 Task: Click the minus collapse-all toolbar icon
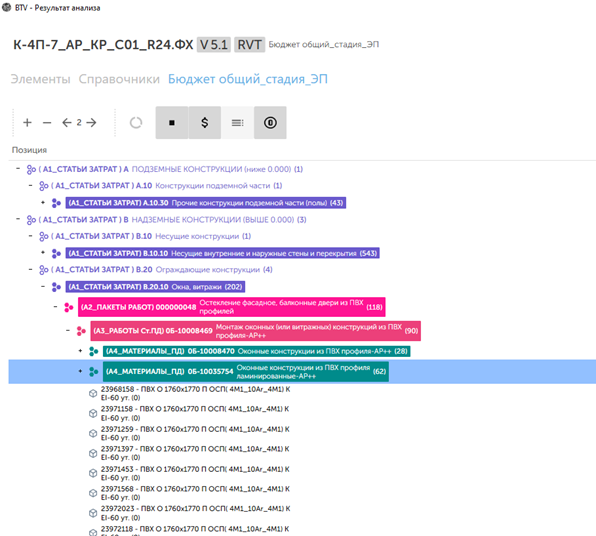coord(47,122)
